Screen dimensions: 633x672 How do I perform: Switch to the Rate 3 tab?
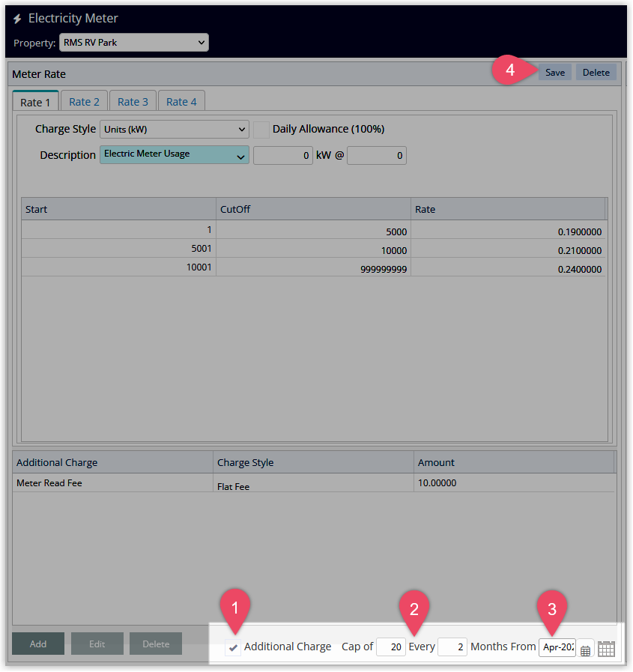pyautogui.click(x=133, y=102)
